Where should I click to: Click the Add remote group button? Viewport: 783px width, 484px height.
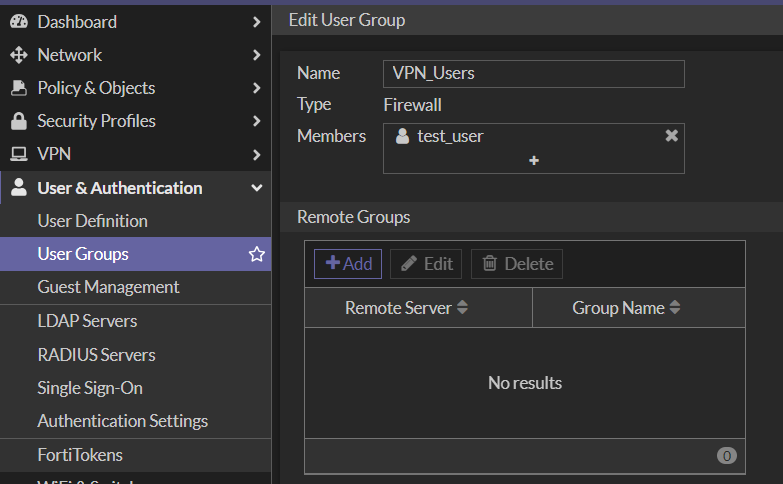click(x=348, y=264)
